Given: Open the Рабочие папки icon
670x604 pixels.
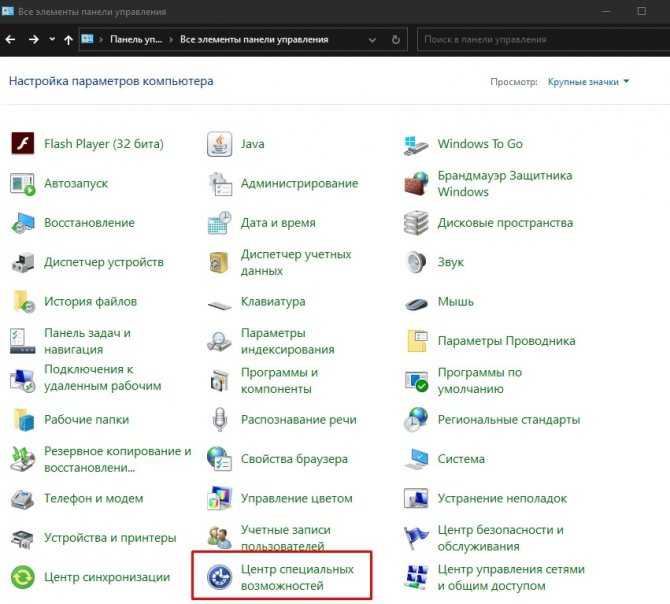Looking at the screenshot, I should click(x=24, y=419).
